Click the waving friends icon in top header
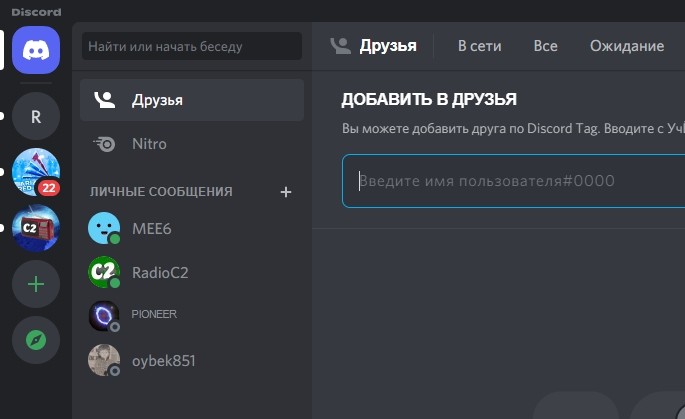This screenshot has width=685, height=419. click(x=340, y=46)
